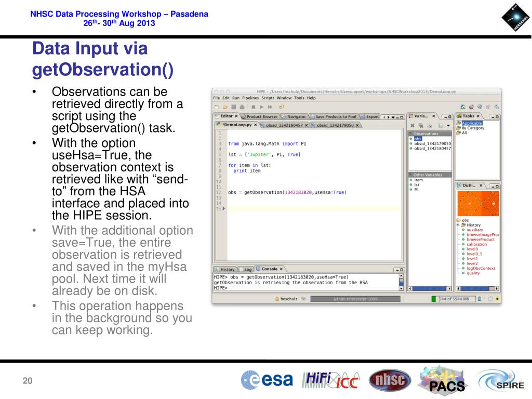Select logObsContext in Outline tree
The width and height of the screenshot is (532, 399).
pos(481,269)
